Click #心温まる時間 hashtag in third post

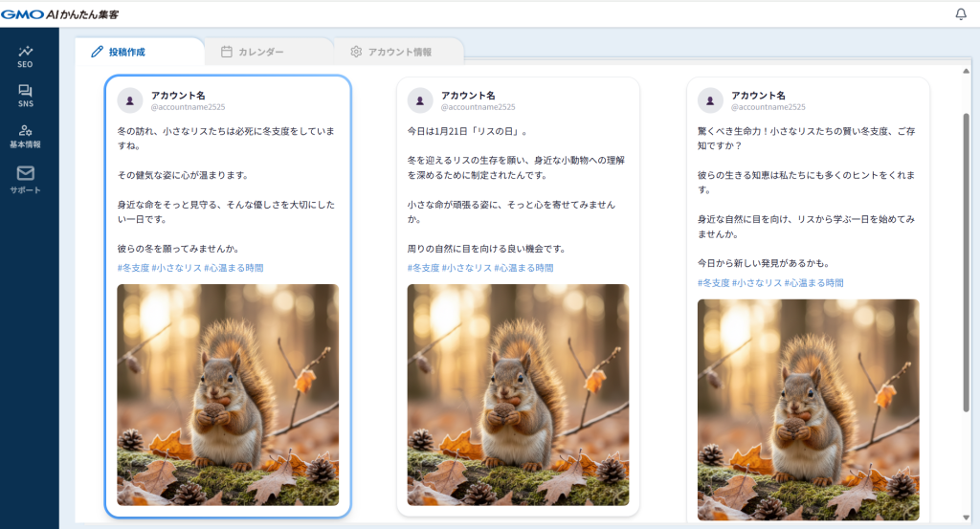click(814, 283)
